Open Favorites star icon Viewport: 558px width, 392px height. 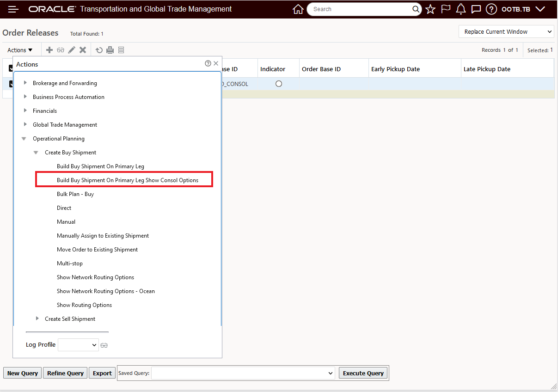pos(430,9)
